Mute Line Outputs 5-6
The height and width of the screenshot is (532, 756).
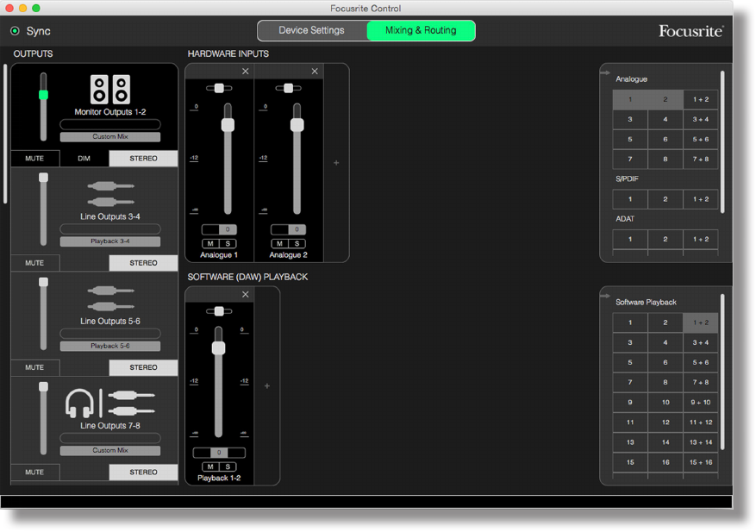(x=34, y=367)
